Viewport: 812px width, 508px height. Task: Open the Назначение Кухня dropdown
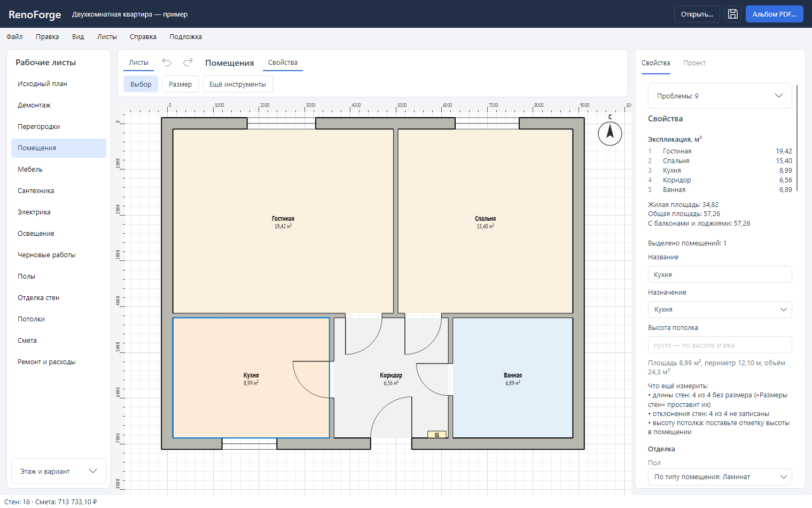coord(720,310)
